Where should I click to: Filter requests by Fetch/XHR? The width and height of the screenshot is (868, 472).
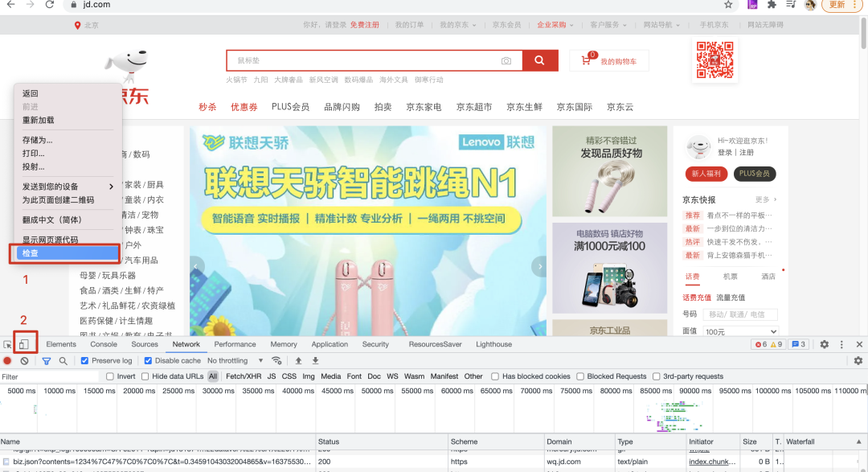(x=244, y=376)
